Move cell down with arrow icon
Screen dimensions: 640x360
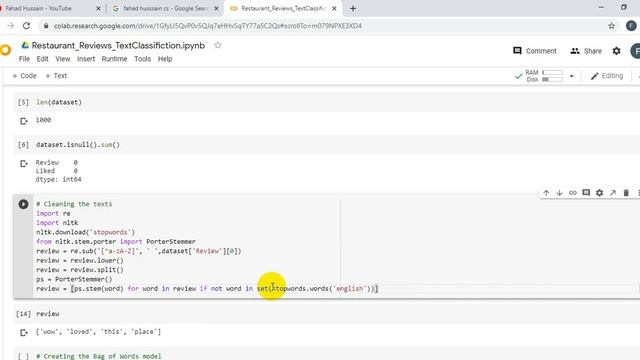pos(560,193)
